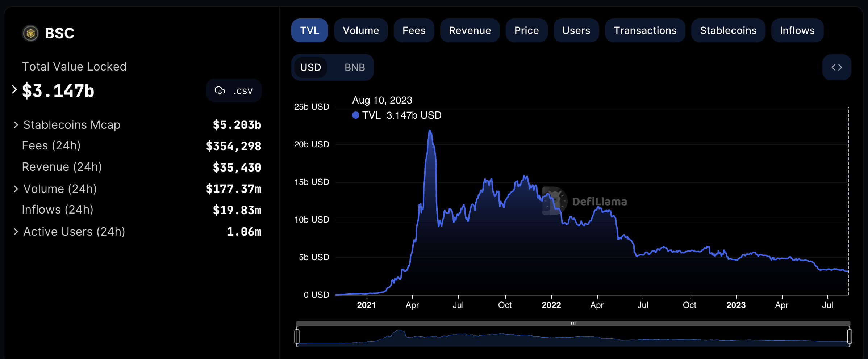Click the cloud download icon
Viewport: 868px width, 359px height.
tap(220, 90)
